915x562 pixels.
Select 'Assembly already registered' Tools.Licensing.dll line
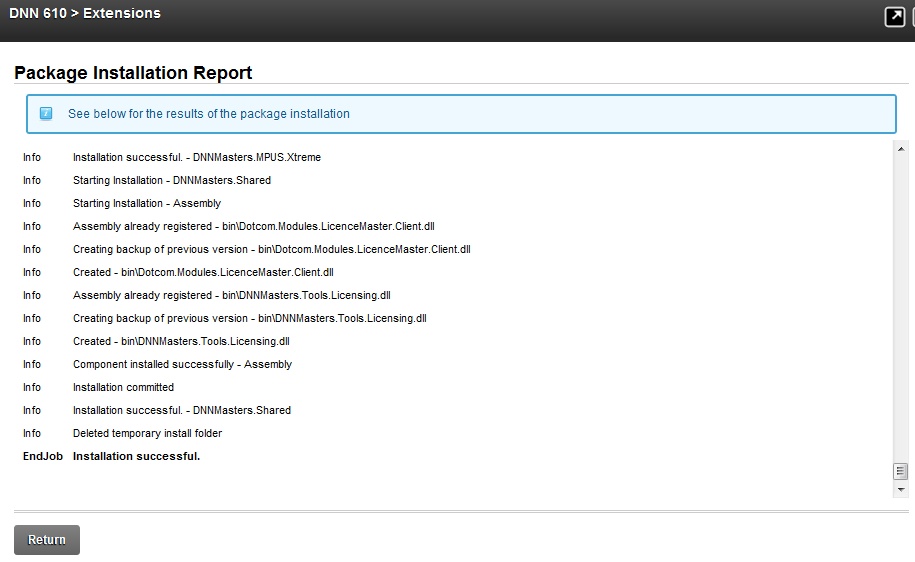pos(232,295)
